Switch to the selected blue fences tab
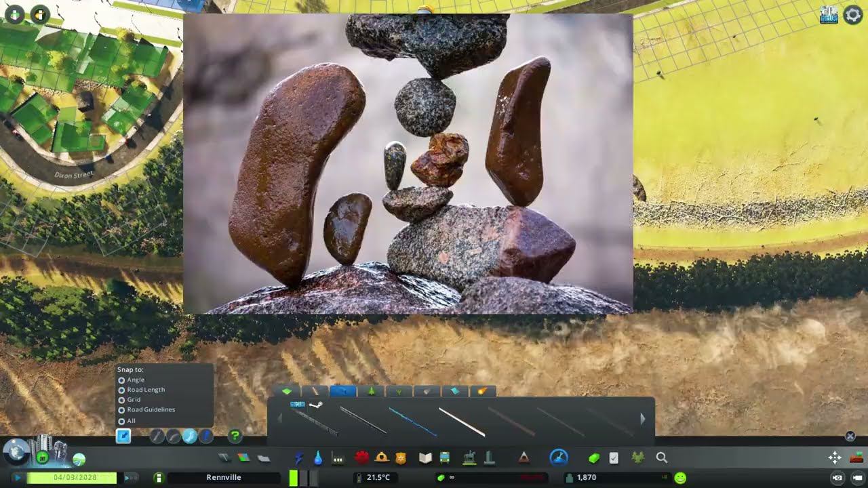Viewport: 868px width, 488px height. (x=343, y=391)
